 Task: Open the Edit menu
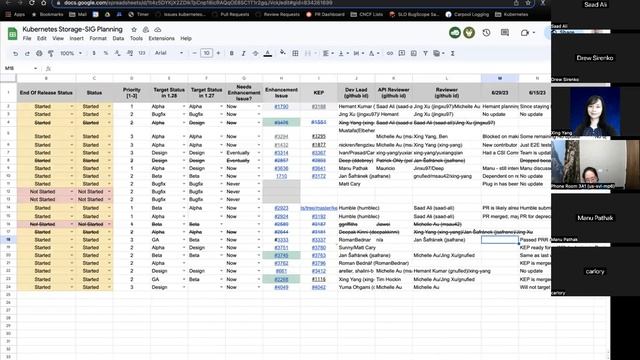point(42,38)
